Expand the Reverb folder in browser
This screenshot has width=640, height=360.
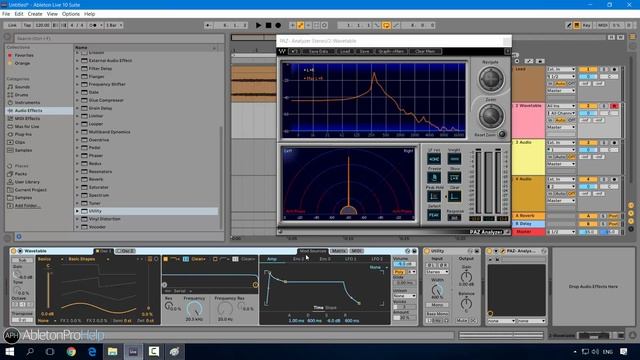(77, 179)
